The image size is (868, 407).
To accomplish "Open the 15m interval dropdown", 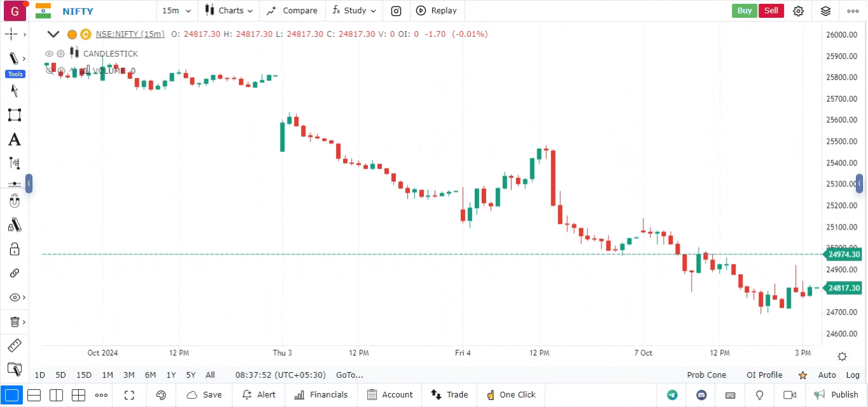I will [x=176, y=11].
